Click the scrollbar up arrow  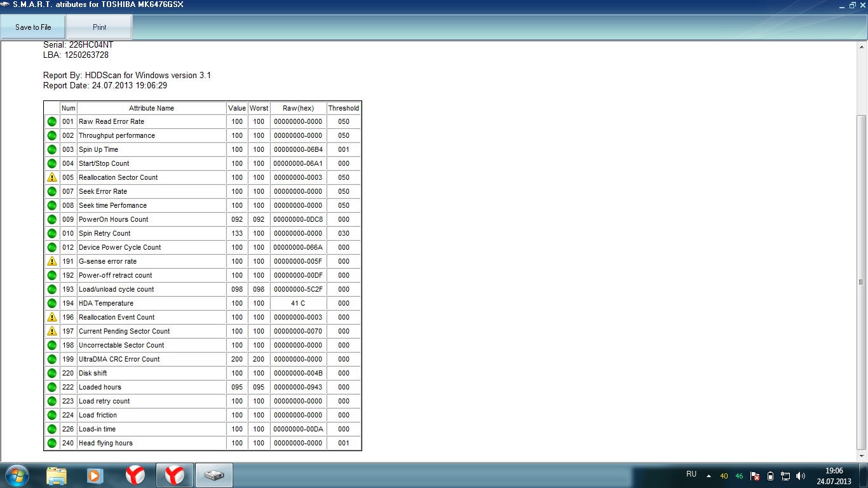click(862, 46)
